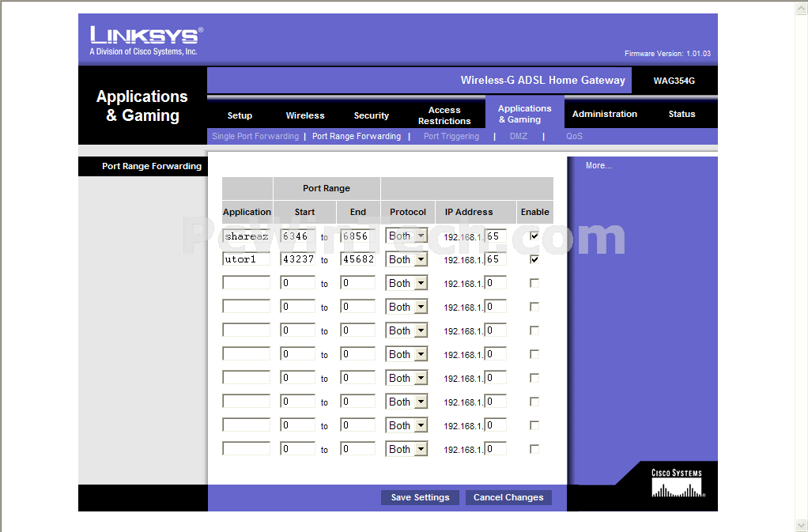Click the browser scrollbar down arrow
This screenshot has height=532, width=808.
pyautogui.click(x=802, y=526)
